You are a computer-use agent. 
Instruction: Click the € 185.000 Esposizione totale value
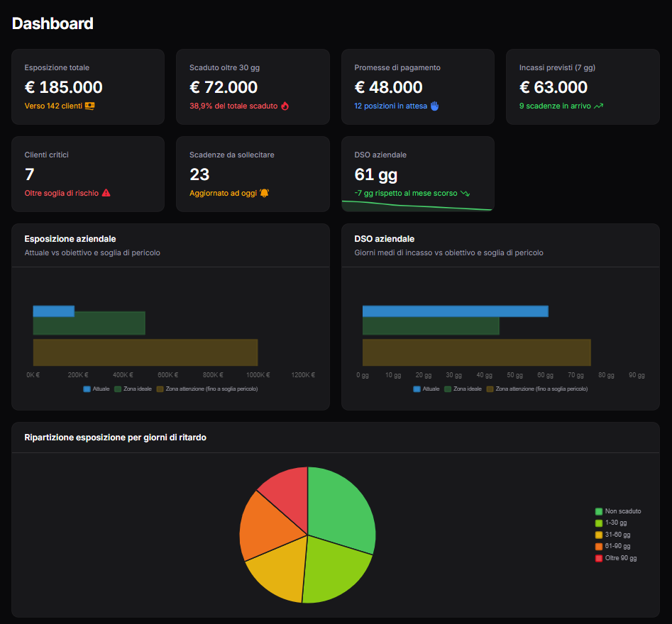(x=63, y=87)
